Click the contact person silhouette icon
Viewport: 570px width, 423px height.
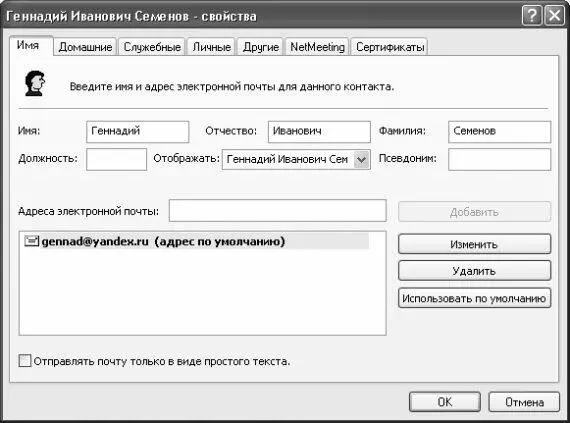(x=35, y=84)
